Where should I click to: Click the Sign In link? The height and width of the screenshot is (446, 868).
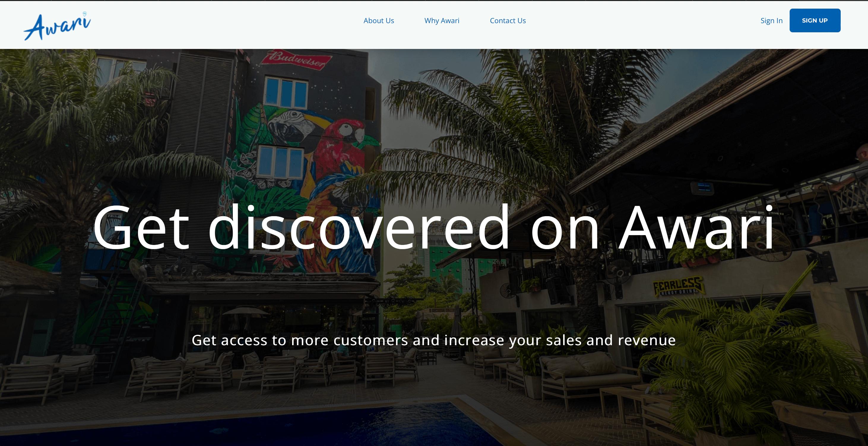click(x=771, y=20)
